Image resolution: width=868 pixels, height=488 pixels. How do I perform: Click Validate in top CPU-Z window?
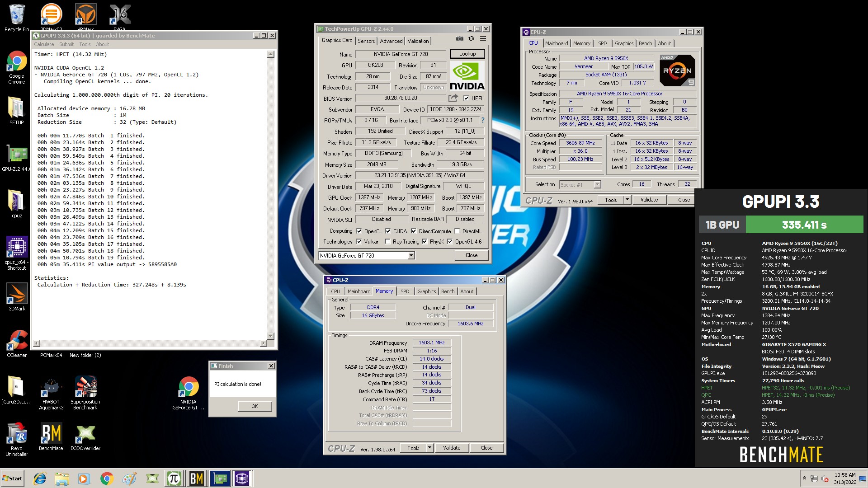[x=649, y=200]
